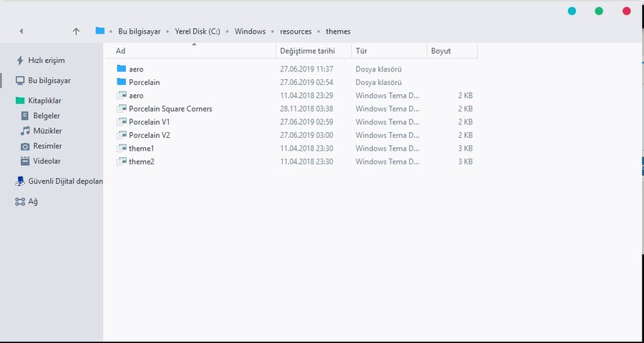
Task: Open Hızlı erişim in the sidebar
Action: pos(46,60)
